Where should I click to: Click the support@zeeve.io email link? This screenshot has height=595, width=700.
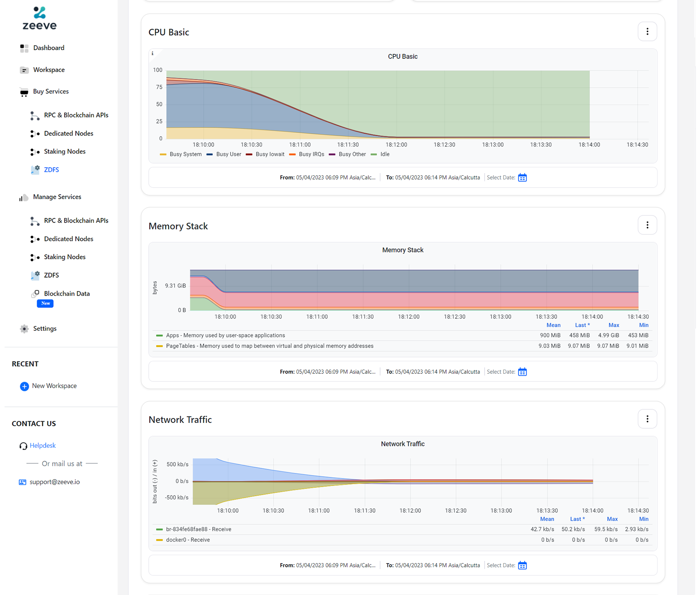pos(55,482)
